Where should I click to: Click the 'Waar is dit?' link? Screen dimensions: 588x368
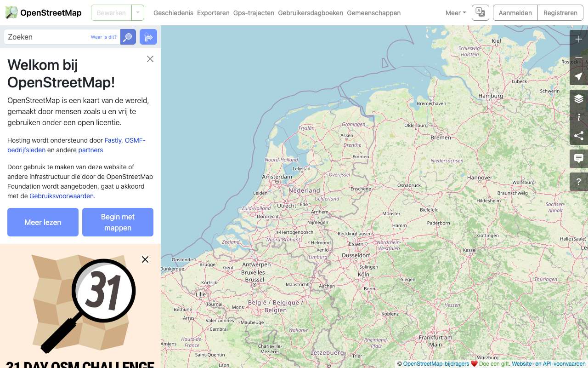tap(104, 37)
